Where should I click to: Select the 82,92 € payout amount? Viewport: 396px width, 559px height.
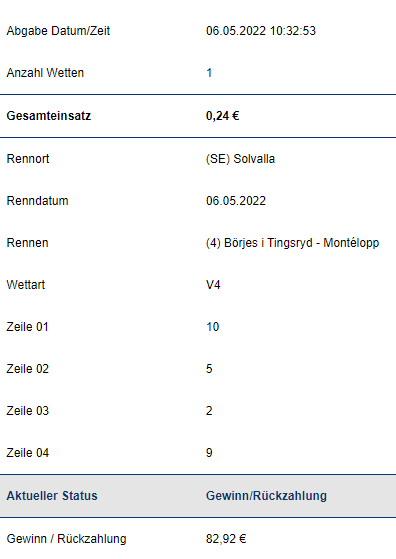tap(226, 539)
